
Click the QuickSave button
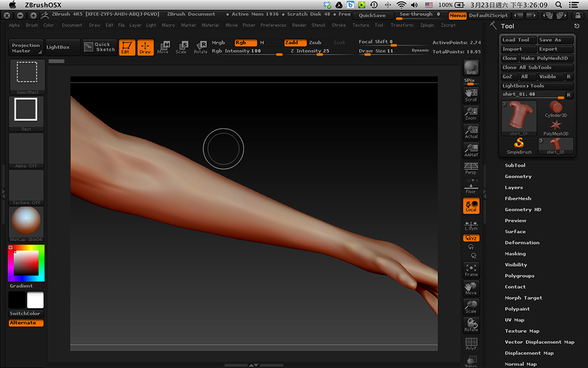(373, 16)
